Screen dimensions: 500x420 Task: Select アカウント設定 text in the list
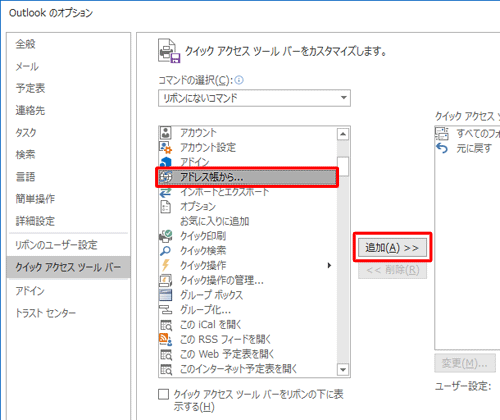coord(208,147)
